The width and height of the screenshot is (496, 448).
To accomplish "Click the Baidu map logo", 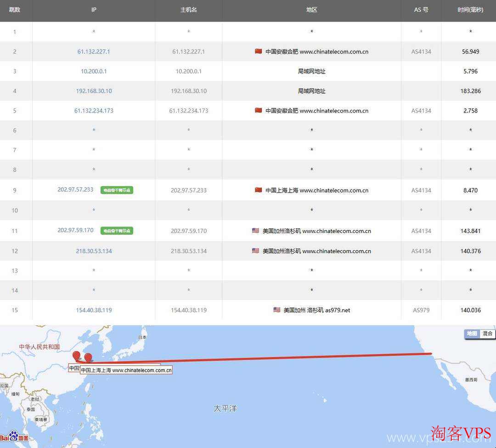I will (x=14, y=437).
